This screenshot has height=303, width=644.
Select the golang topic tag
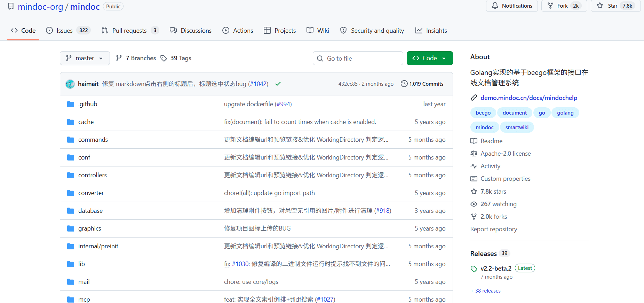(x=565, y=113)
